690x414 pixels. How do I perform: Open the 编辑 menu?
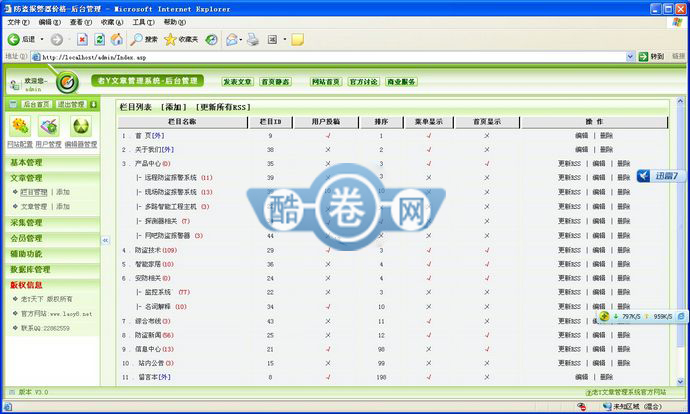tap(49, 22)
